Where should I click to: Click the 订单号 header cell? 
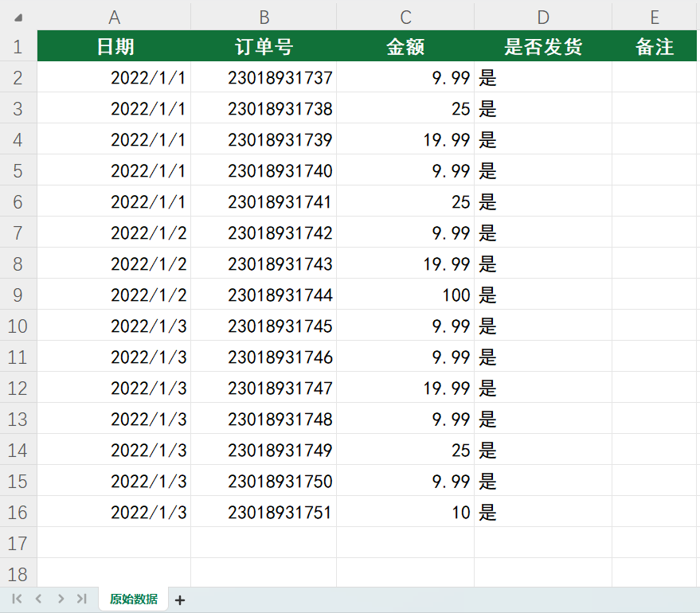(x=264, y=46)
